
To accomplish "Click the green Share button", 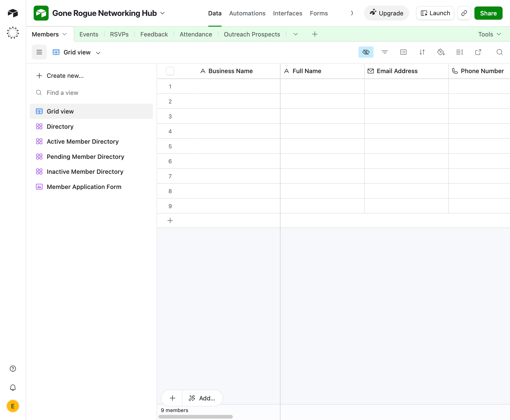I will tap(488, 13).
